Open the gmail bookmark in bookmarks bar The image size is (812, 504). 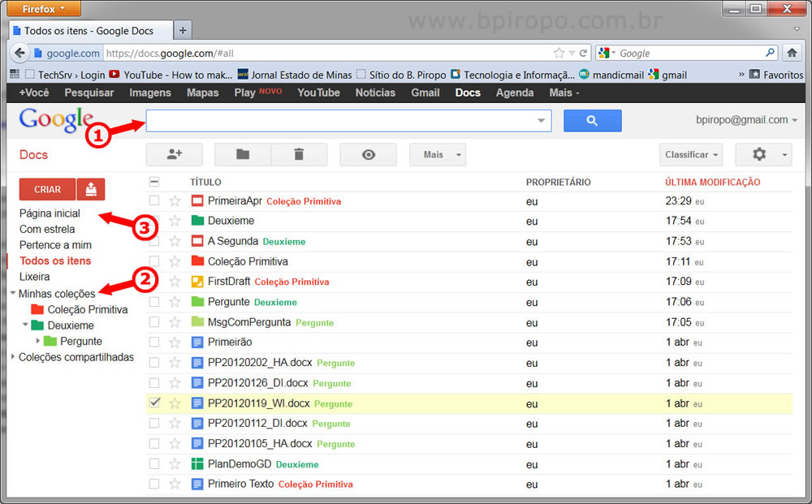667,75
